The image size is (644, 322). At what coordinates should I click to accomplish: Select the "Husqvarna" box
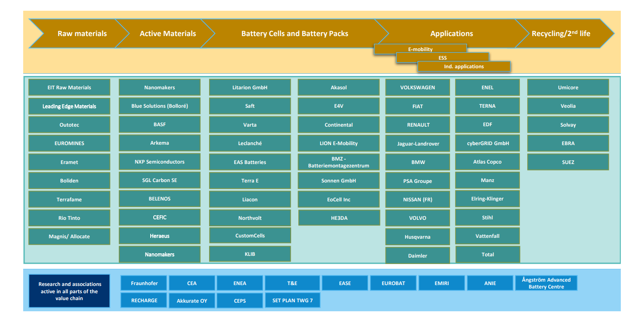click(418, 237)
